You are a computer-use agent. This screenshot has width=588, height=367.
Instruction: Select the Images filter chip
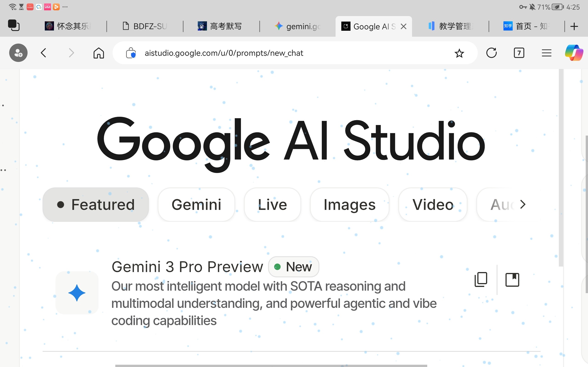pyautogui.click(x=349, y=205)
